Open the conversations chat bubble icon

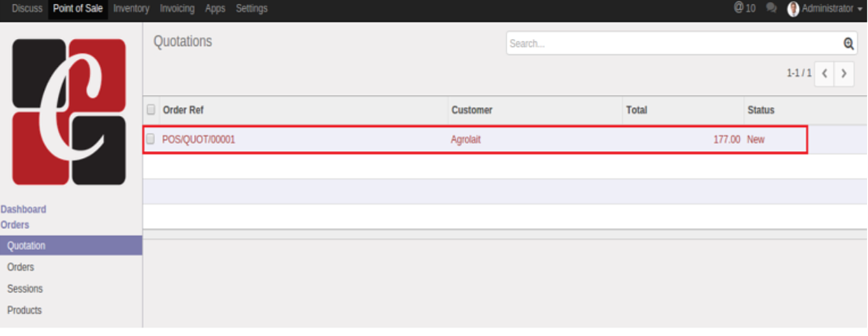[771, 8]
